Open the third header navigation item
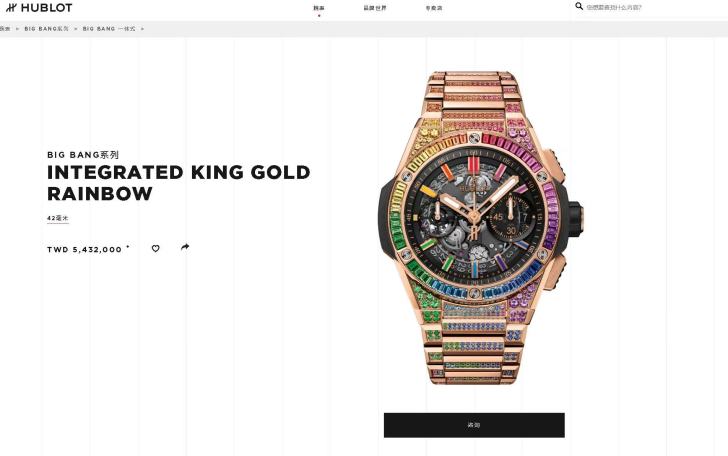This screenshot has width=728, height=456. tap(434, 8)
